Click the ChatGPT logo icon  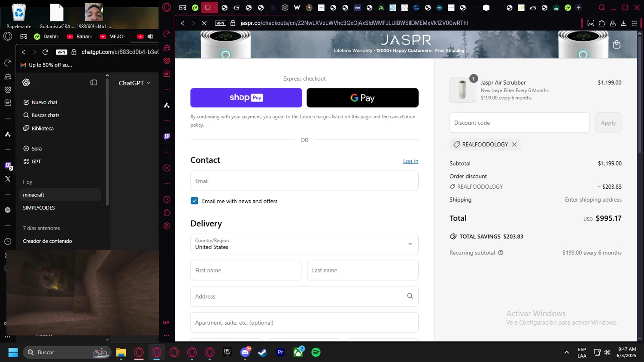coord(26,82)
